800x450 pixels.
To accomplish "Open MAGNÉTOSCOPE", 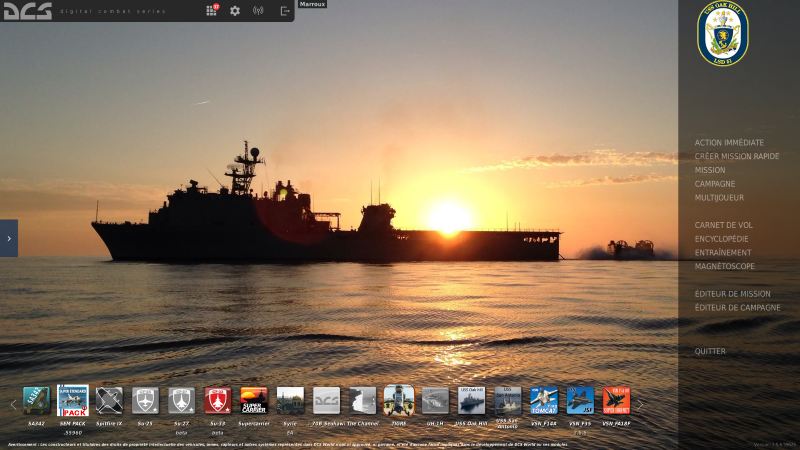I will coord(724,266).
